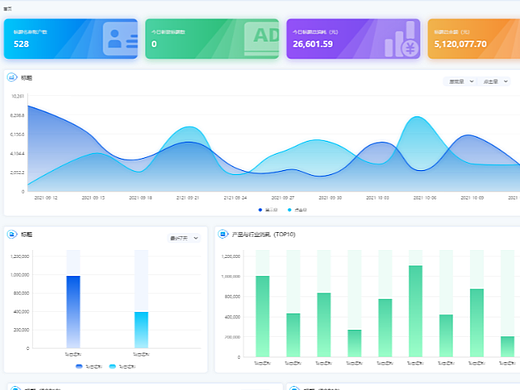Toggle the blue series in bar chart legend
This screenshot has height=390, width=520.
click(89, 366)
